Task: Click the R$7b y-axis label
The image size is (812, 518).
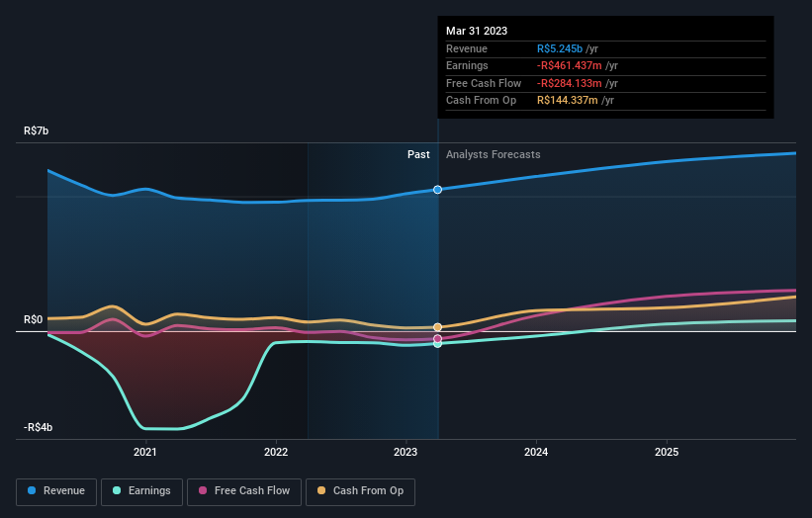Action: 37,130
